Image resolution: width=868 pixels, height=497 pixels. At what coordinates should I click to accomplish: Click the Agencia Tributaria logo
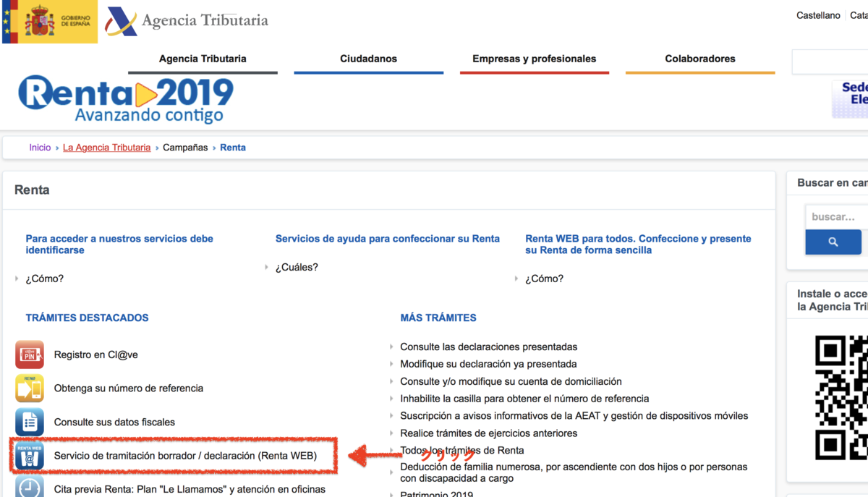pyautogui.click(x=187, y=21)
